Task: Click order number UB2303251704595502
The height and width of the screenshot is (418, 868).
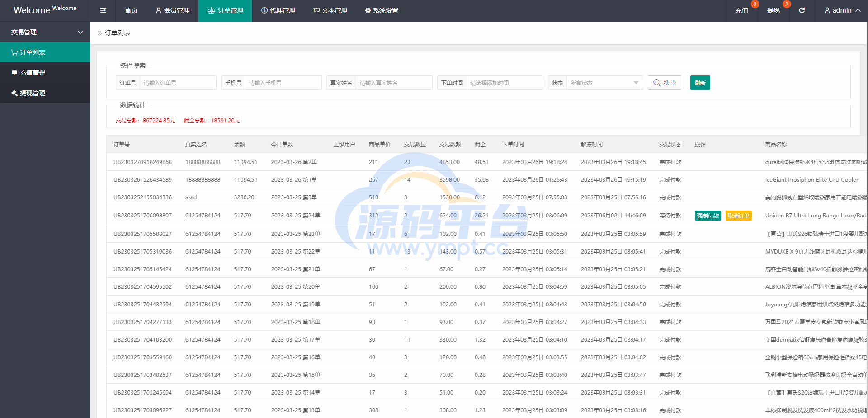Action: tap(142, 287)
